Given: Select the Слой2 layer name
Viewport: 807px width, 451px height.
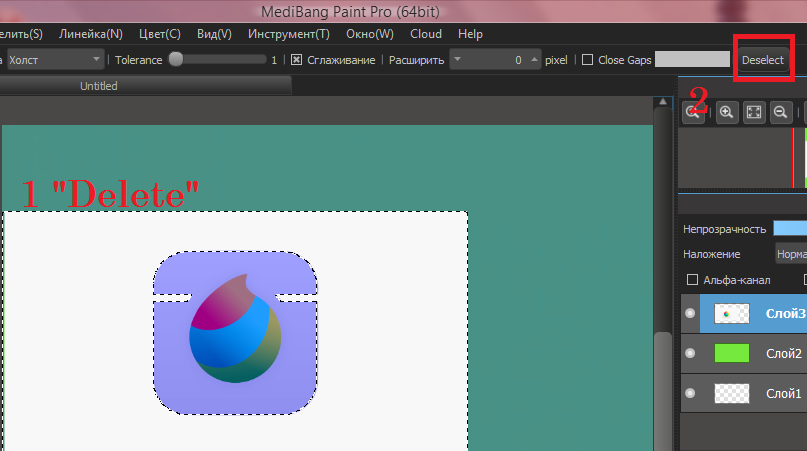Looking at the screenshot, I should 784,354.
